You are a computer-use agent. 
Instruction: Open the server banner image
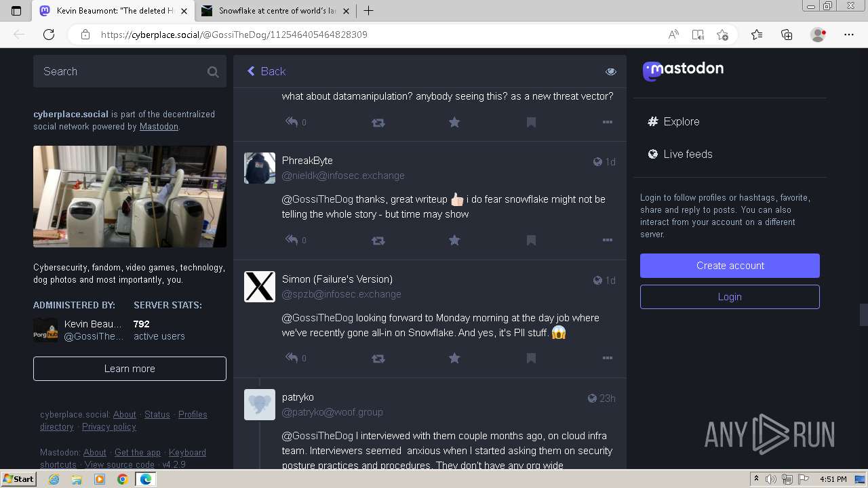(x=130, y=197)
